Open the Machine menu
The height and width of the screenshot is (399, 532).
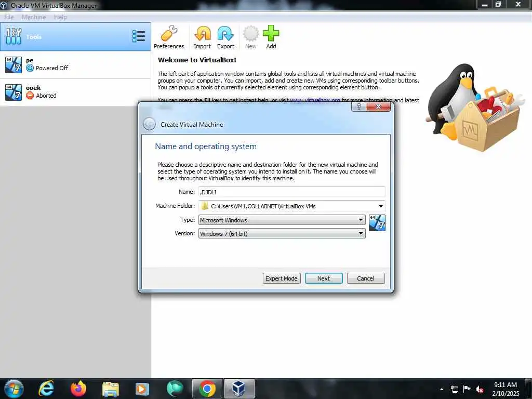click(x=34, y=17)
